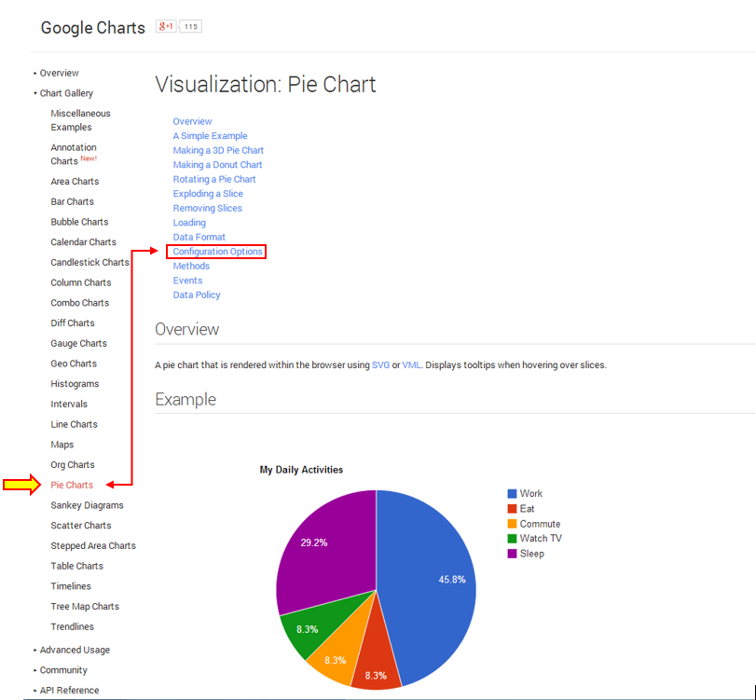Follow the SVG link in description
Screen dimensions: 756x700
(381, 365)
